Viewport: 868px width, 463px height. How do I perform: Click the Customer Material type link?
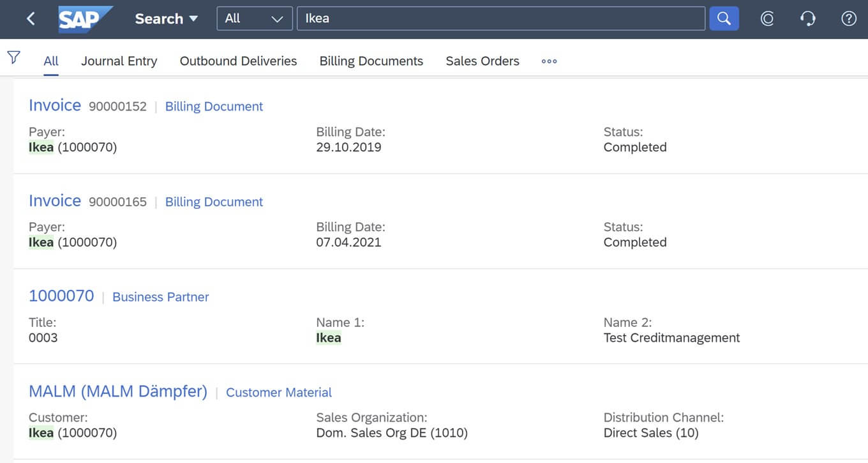[x=279, y=393]
